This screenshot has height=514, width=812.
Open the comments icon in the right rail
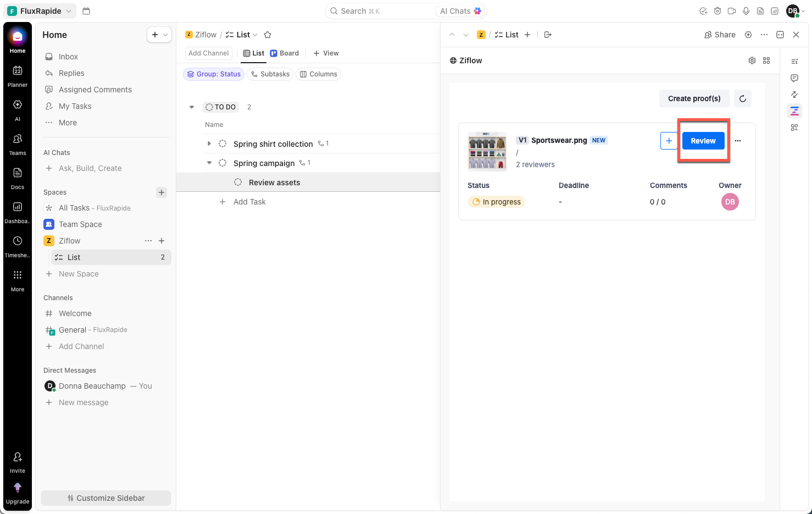[x=794, y=78]
